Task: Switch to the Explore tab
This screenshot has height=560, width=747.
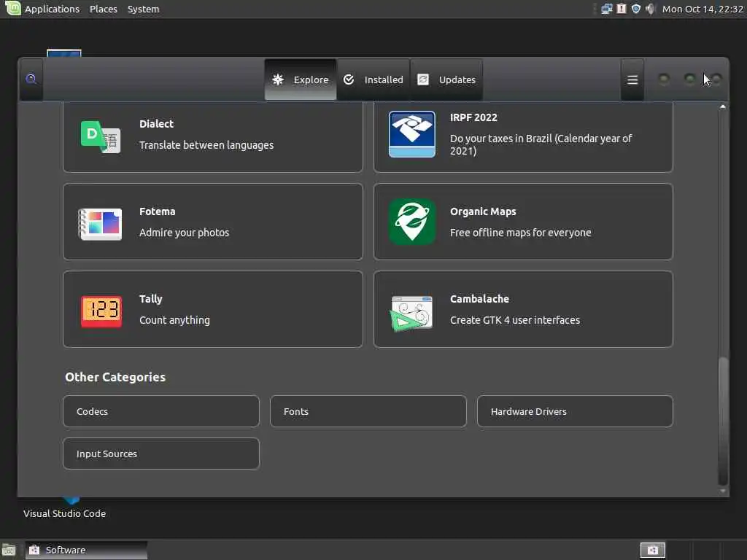Action: 301,79
